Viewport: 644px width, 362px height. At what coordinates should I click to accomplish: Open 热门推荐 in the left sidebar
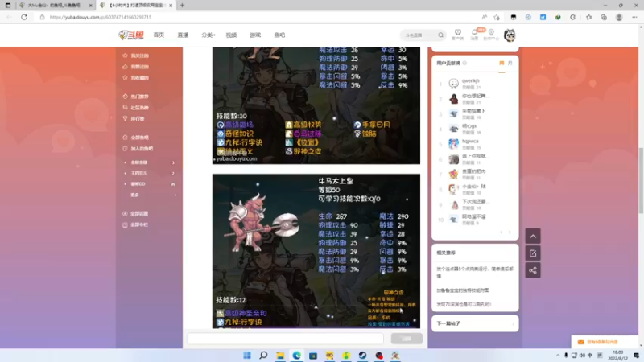(139, 97)
